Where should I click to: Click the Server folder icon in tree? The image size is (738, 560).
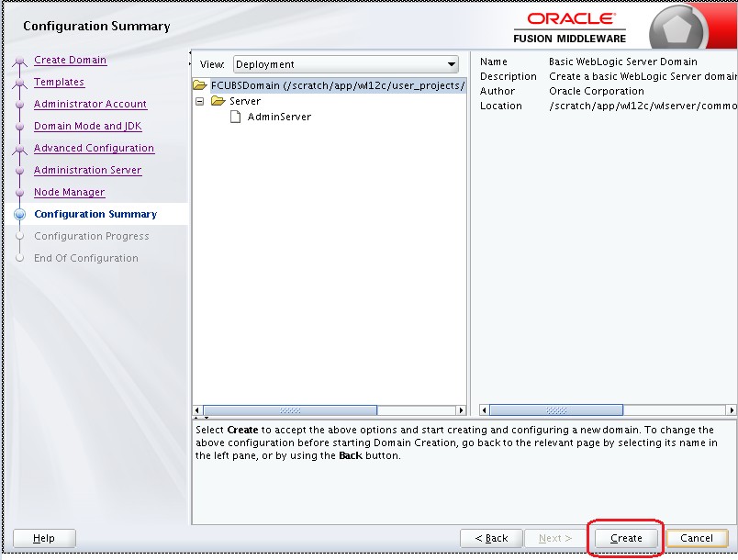pos(218,101)
